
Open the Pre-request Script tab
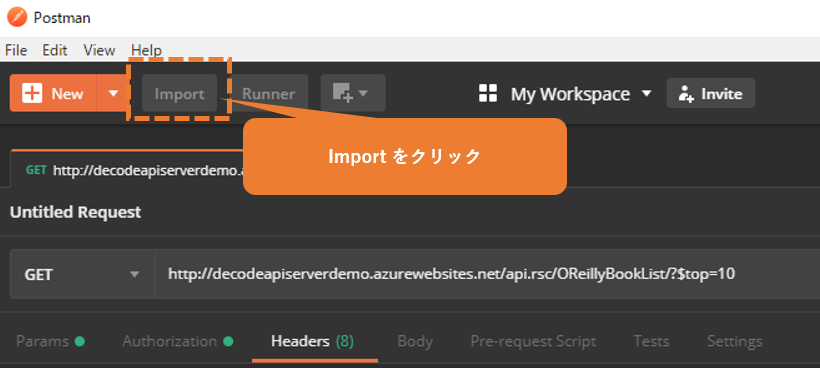533,341
